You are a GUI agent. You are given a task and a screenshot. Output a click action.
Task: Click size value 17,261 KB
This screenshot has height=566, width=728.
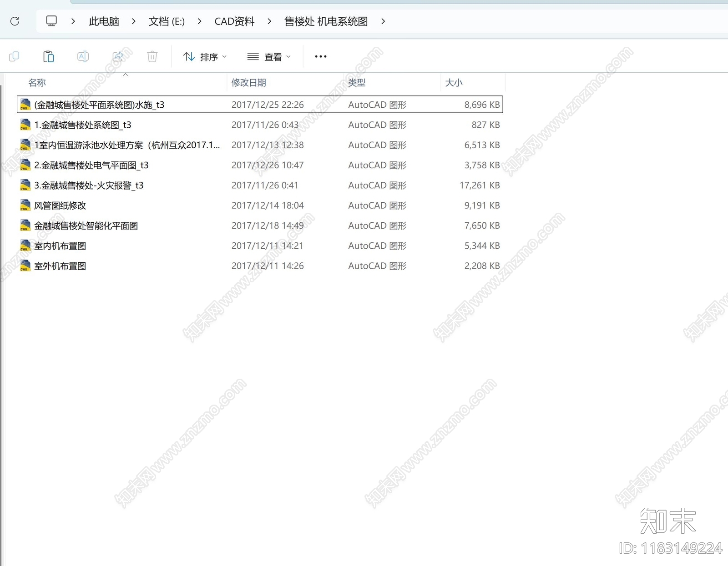480,185
